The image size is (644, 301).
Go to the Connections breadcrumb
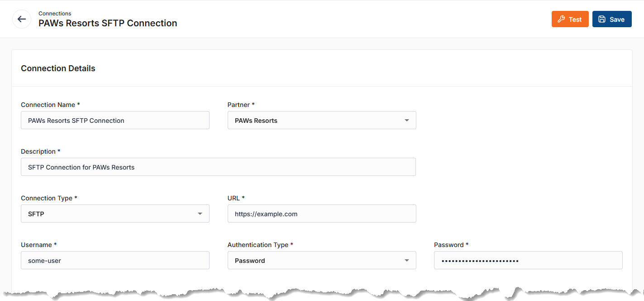[55, 13]
